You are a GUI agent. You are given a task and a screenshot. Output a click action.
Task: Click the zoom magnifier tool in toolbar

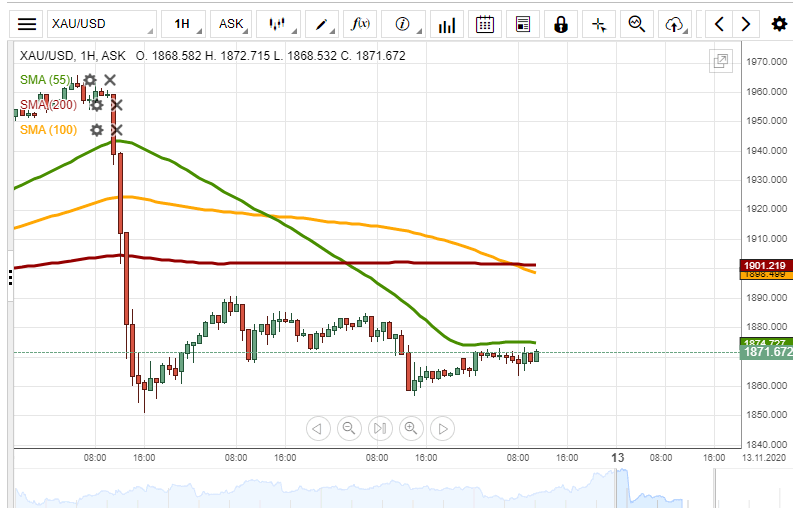[x=637, y=24]
